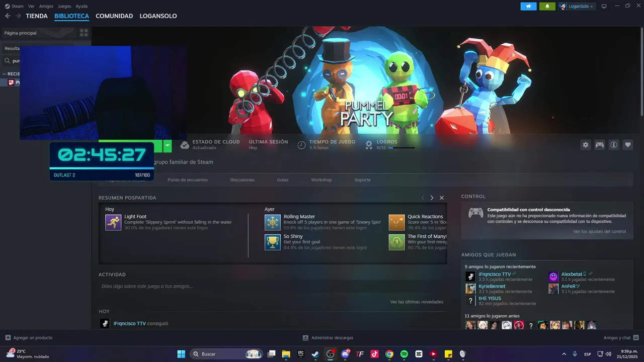Open Guías tab
The image size is (644, 362).
point(283,179)
